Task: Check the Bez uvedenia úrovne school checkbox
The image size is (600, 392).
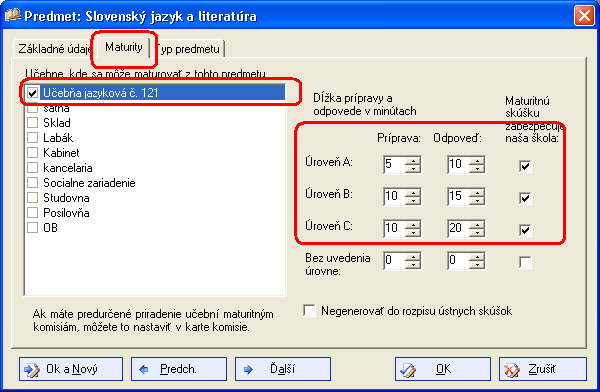Action: pos(525,262)
